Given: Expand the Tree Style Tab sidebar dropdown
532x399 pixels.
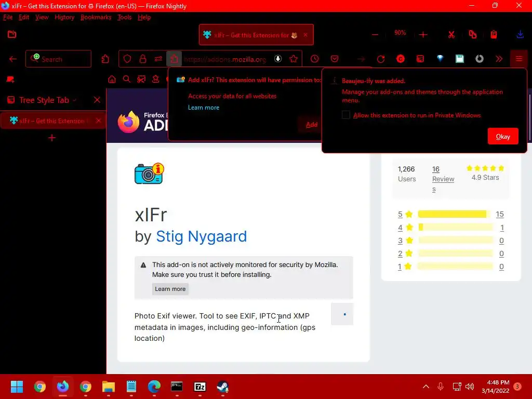Looking at the screenshot, I should point(74,100).
